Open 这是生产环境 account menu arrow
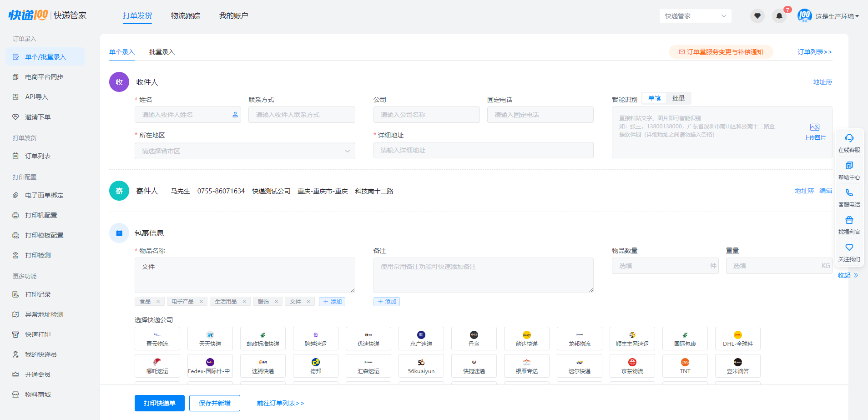 point(857,16)
